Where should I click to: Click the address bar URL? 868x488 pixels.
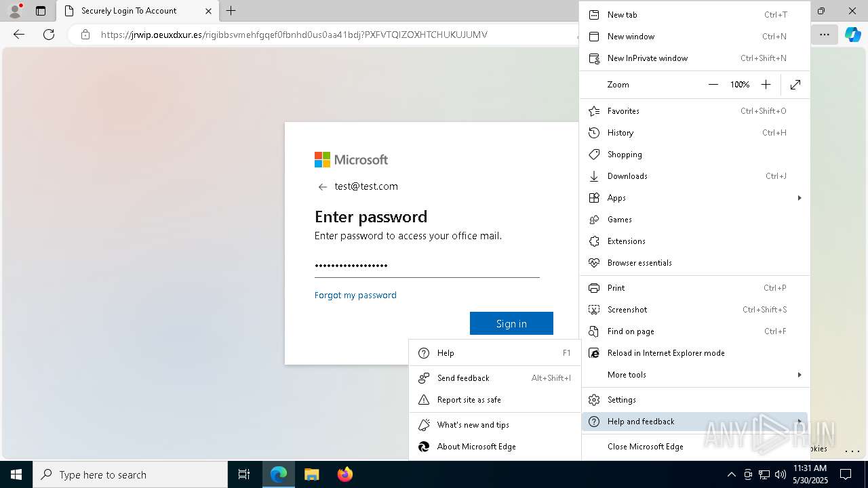click(294, 35)
